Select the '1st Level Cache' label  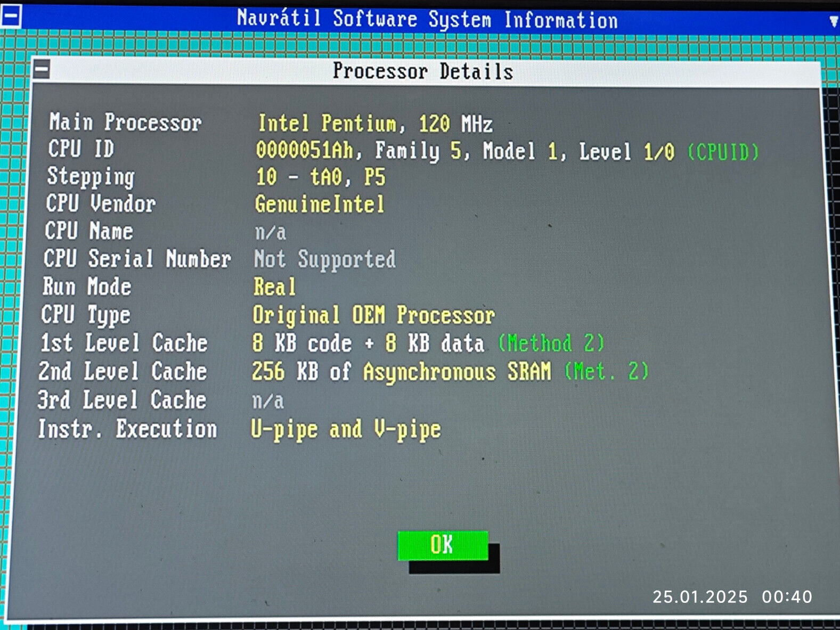click(x=124, y=342)
